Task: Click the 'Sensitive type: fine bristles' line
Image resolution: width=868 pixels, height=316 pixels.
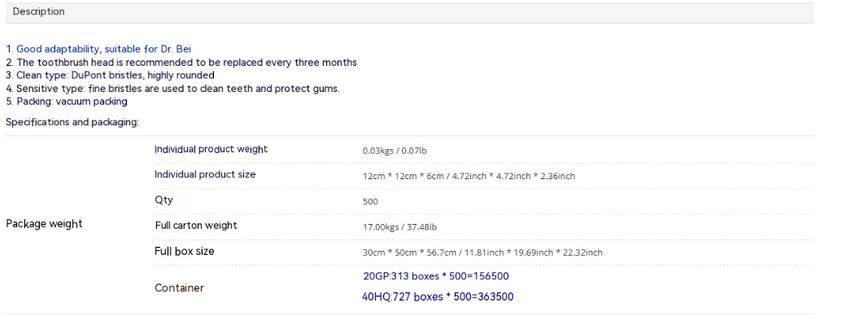Action: [x=172, y=88]
